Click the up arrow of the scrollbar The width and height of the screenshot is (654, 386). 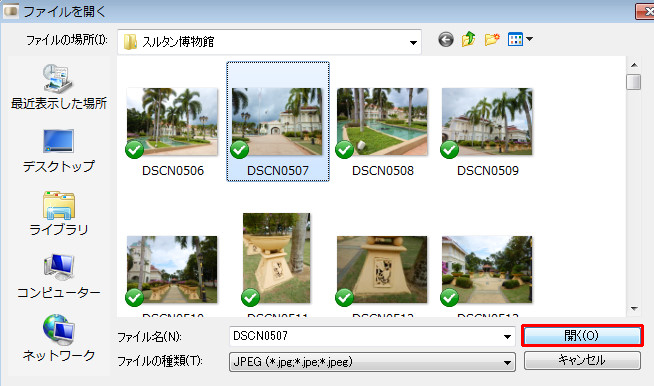click(x=634, y=65)
